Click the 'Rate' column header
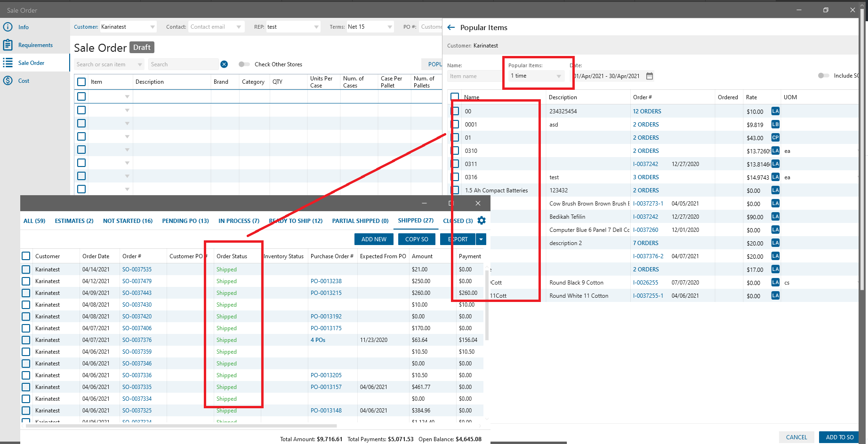868x444 pixels. click(751, 97)
